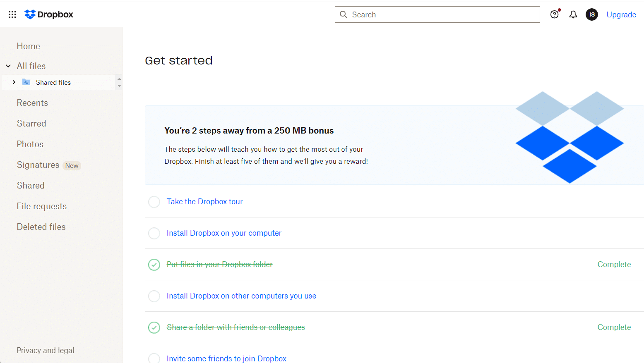Screen dimensions: 644x363
Task: Open Invite some friends to join Dropbox
Action: 226,358
